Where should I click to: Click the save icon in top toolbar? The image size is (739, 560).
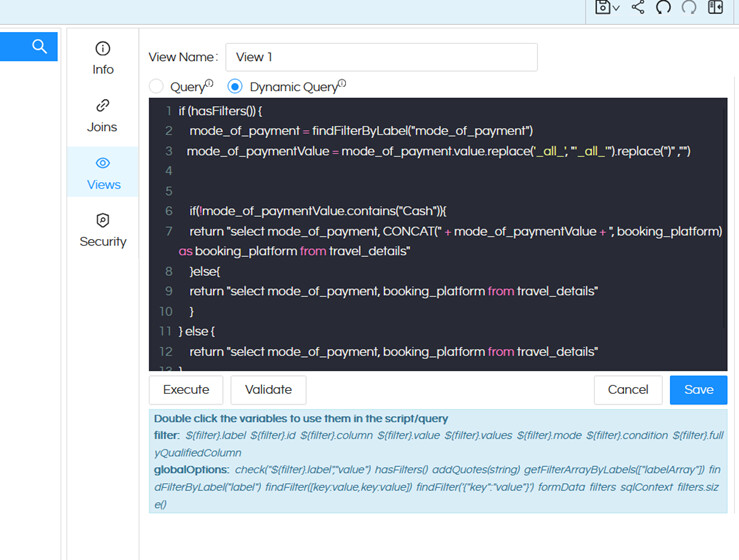pos(602,7)
